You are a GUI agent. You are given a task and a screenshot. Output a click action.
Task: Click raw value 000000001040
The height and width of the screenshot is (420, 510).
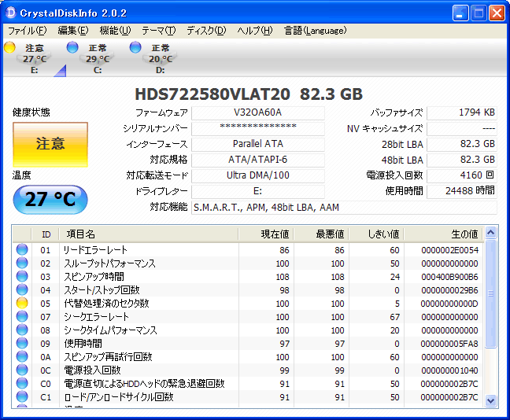[449, 370]
